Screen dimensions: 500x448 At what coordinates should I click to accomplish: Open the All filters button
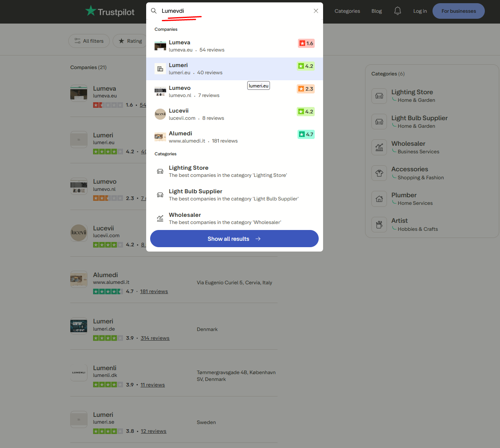pyautogui.click(x=89, y=41)
